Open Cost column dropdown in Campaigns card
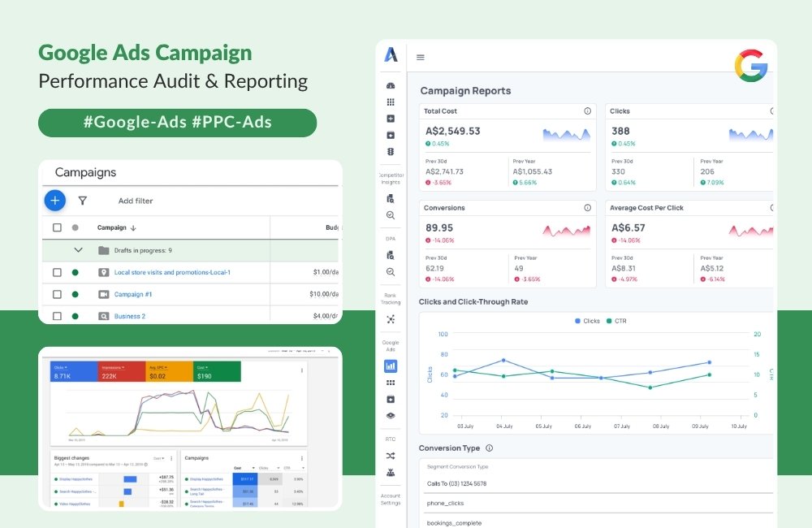This screenshot has width=812, height=528. click(x=244, y=468)
